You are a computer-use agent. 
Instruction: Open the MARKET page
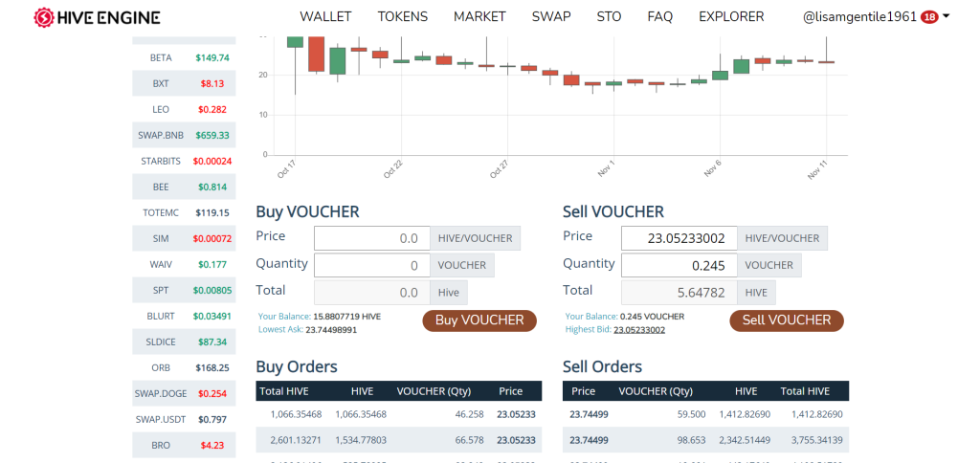tap(480, 17)
